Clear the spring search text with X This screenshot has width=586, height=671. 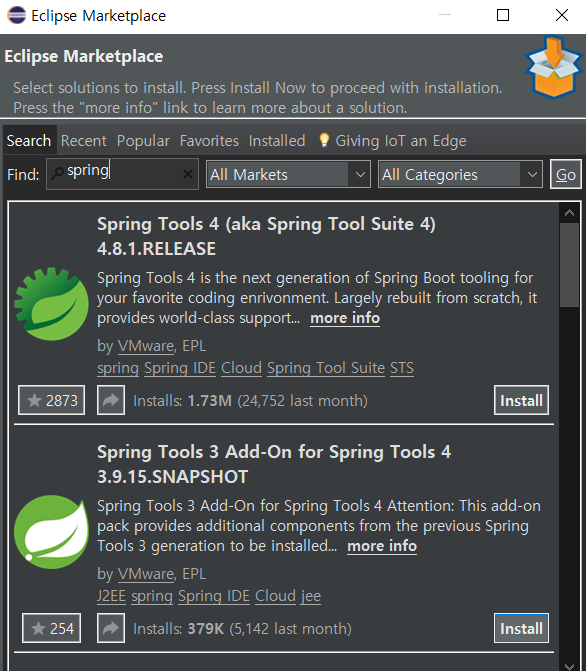coord(187,174)
